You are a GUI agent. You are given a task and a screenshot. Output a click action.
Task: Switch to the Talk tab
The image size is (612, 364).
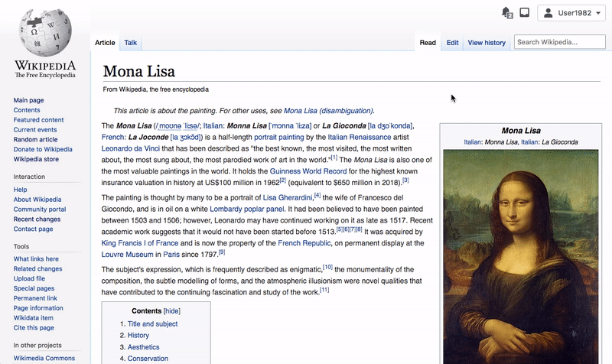point(130,43)
